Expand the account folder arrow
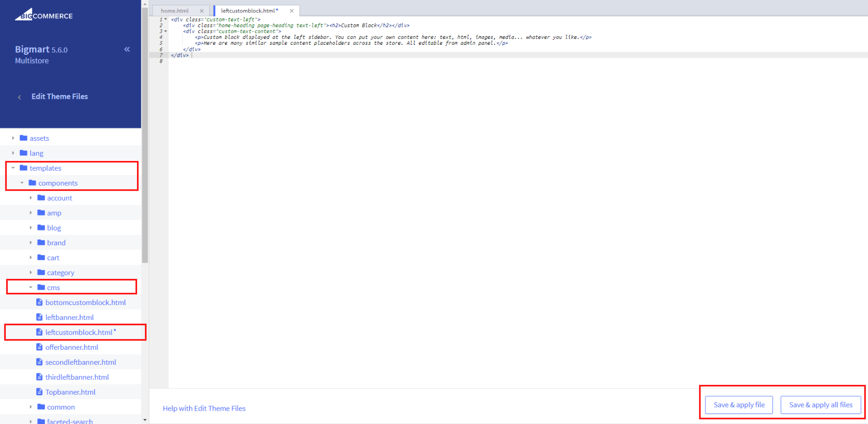The image size is (868, 424). pyautogui.click(x=31, y=198)
